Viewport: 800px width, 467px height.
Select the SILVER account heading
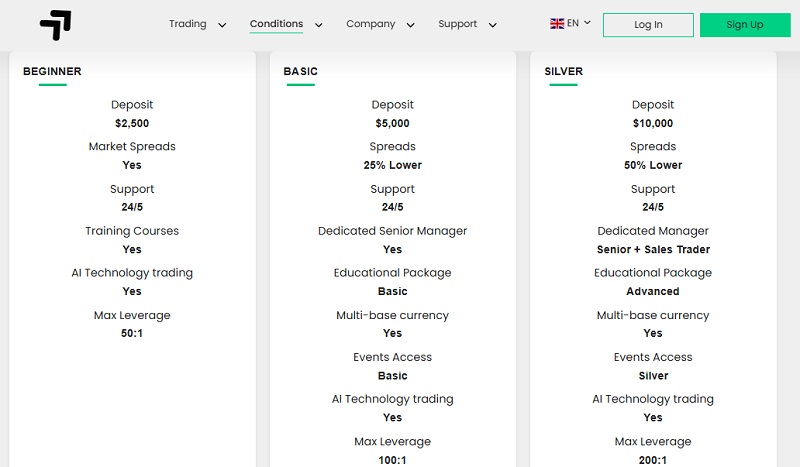point(564,71)
